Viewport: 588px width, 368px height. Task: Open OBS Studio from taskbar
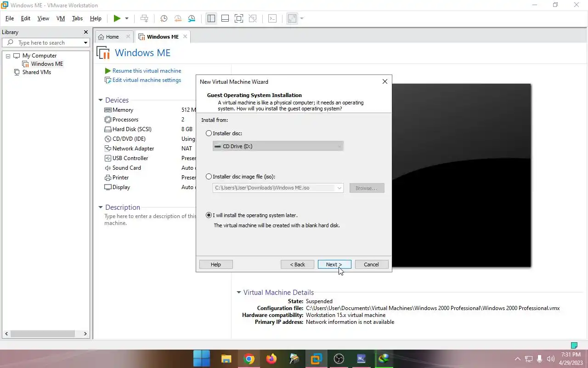339,359
